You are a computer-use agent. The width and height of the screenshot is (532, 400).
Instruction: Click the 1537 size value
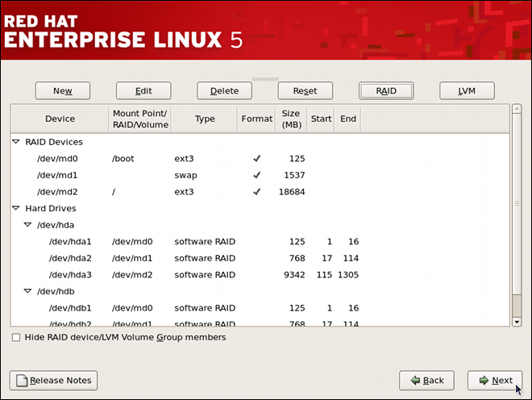294,175
